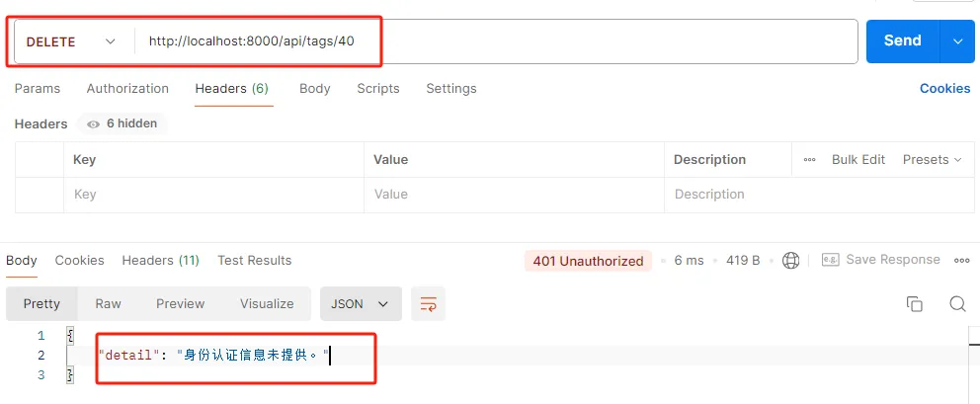Switch to the Authorization tab
Screen dimensions: 980x404
click(127, 89)
